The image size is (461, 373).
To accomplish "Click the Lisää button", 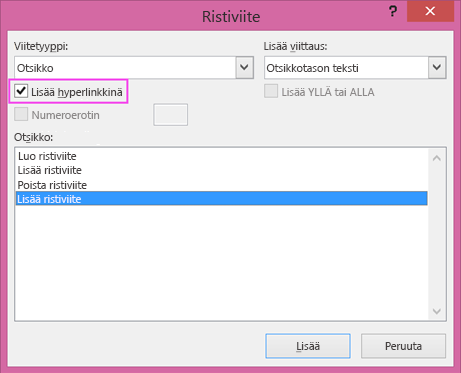I will (x=308, y=346).
